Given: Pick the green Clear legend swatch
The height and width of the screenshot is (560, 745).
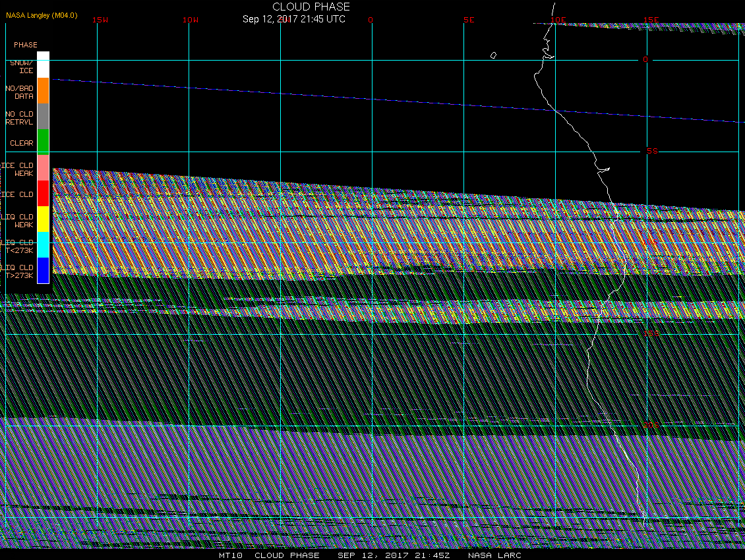Looking at the screenshot, I should tap(43, 142).
